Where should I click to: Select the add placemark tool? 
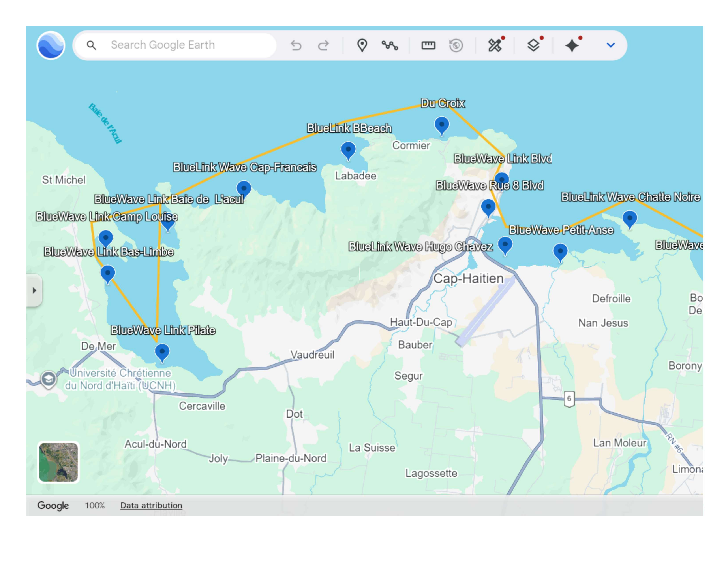click(x=362, y=45)
